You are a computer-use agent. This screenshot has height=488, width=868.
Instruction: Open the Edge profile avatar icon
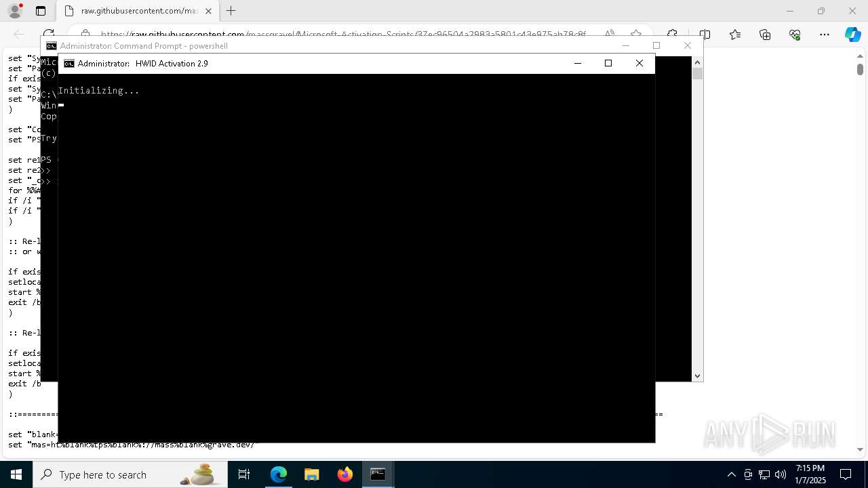(x=15, y=11)
